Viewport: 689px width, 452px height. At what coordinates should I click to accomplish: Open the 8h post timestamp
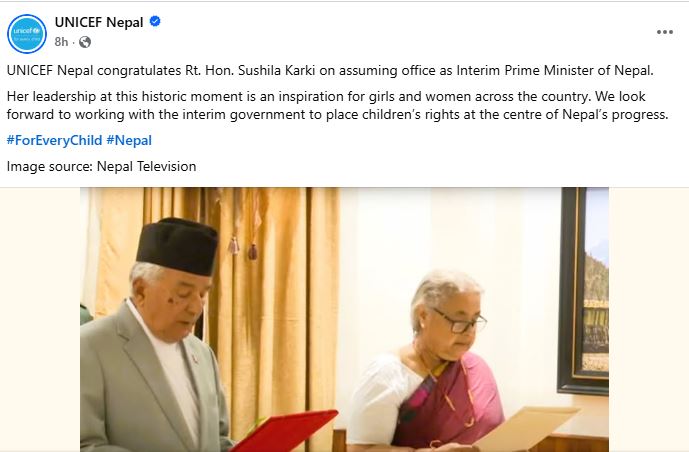[62, 42]
